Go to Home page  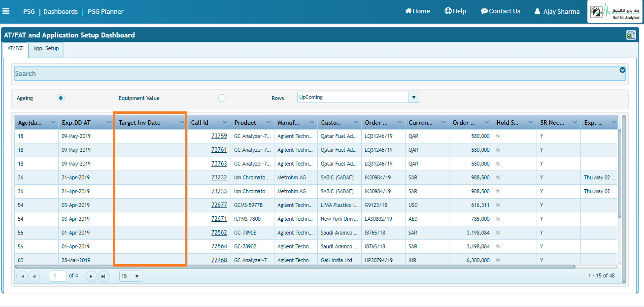417,11
